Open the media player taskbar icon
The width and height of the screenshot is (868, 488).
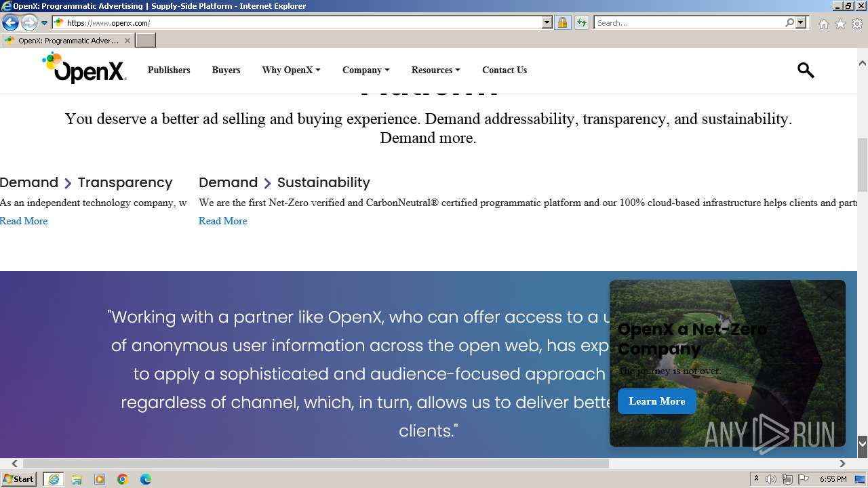point(100,479)
